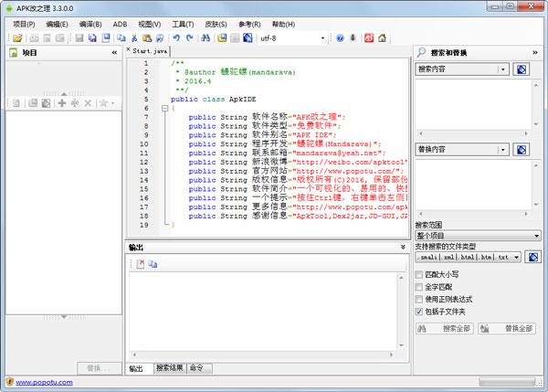Switch to the 命令 tab
The height and width of the screenshot is (392, 548).
coord(199,368)
